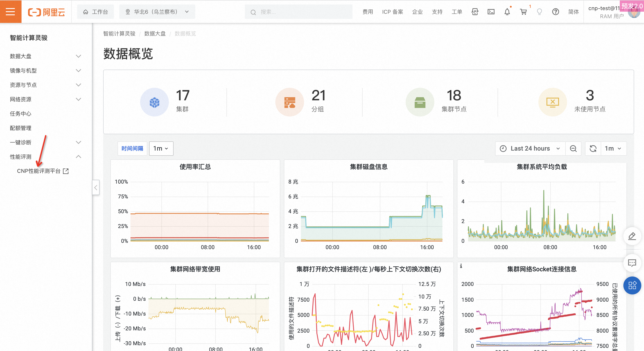Open the Cloud Shell terminal icon

[491, 12]
